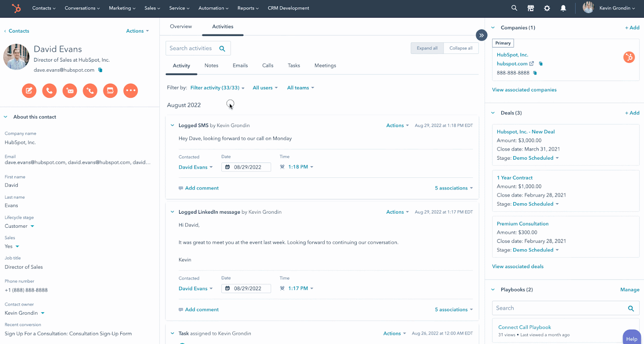Open the Contacts menu in top navigation
This screenshot has width=644, height=344.
click(44, 8)
